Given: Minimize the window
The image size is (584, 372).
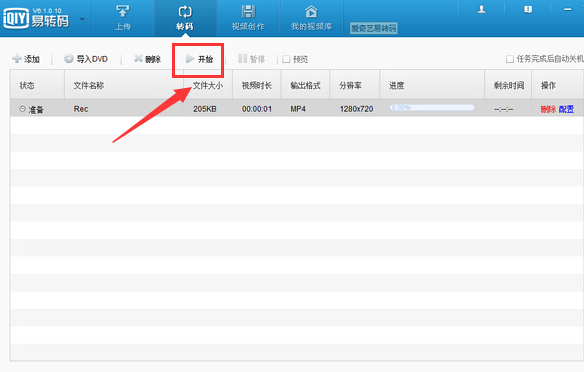Looking at the screenshot, I should tap(567, 9).
